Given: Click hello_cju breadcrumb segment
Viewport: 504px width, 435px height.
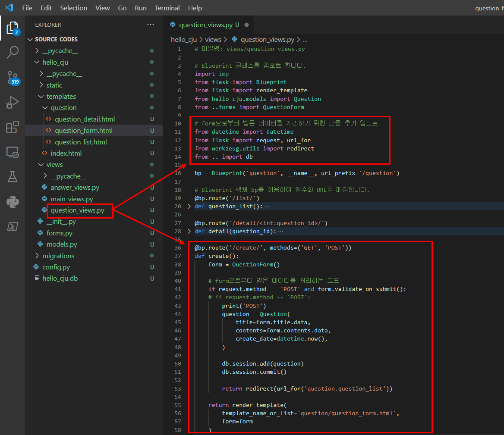Looking at the screenshot, I should [x=184, y=40].
